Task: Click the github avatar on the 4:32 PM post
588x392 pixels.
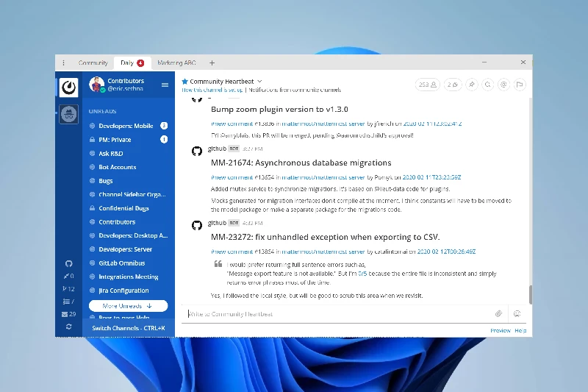Action: click(197, 226)
